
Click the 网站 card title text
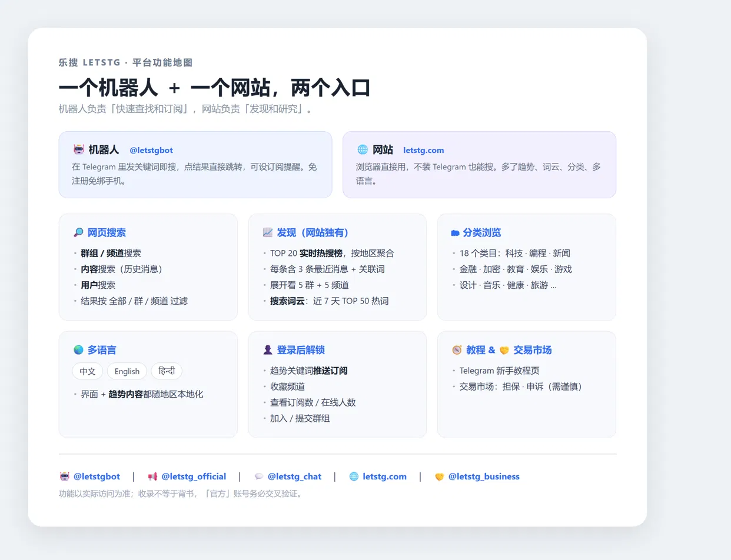[383, 149]
